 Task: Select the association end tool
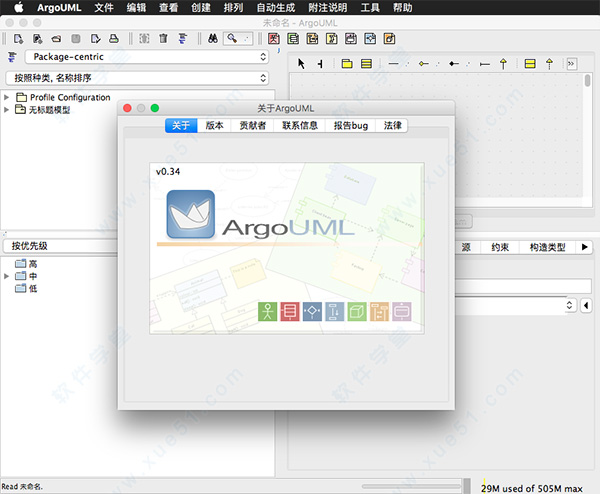[x=484, y=64]
